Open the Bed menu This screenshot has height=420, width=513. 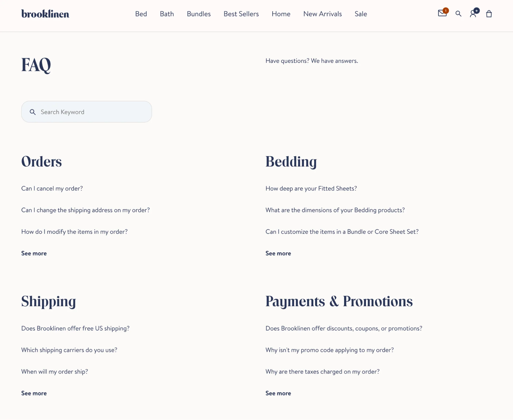pyautogui.click(x=141, y=14)
